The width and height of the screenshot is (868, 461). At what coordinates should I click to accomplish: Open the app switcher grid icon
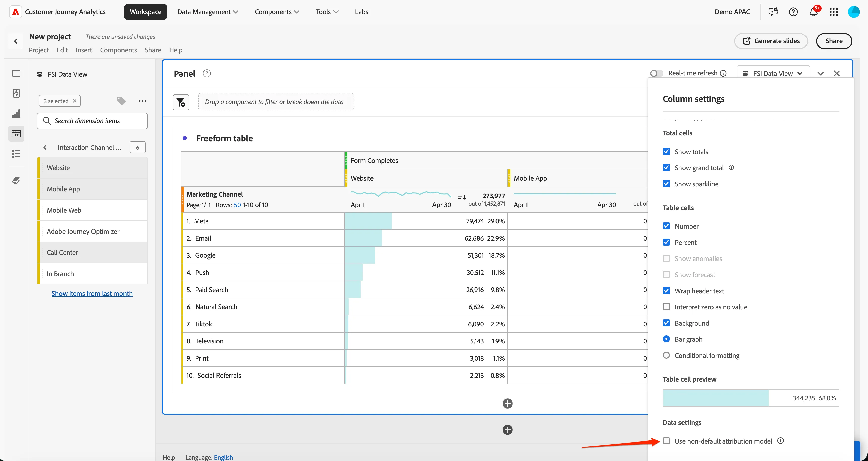(834, 12)
